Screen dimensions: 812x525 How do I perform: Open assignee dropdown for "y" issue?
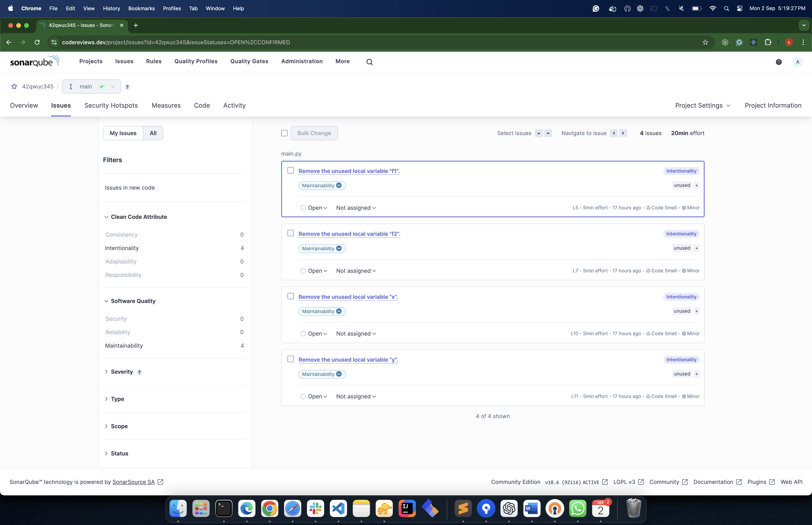(x=356, y=396)
